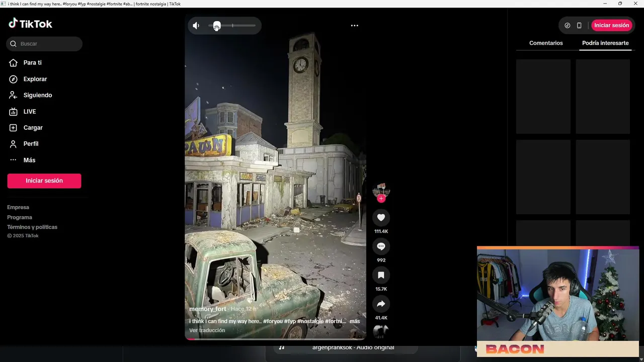The image size is (644, 362).
Task: Expand the caption with más
Action: coord(355,321)
